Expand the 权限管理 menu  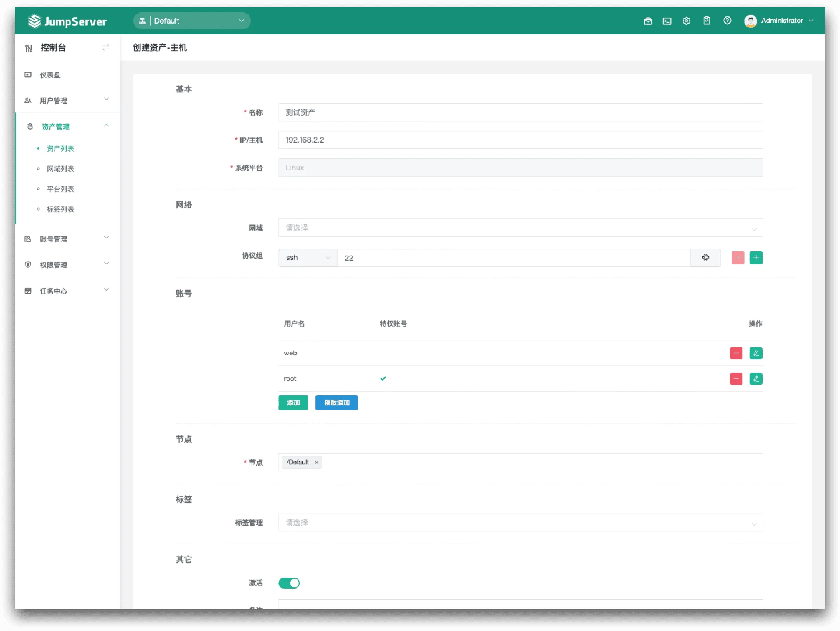click(106, 263)
